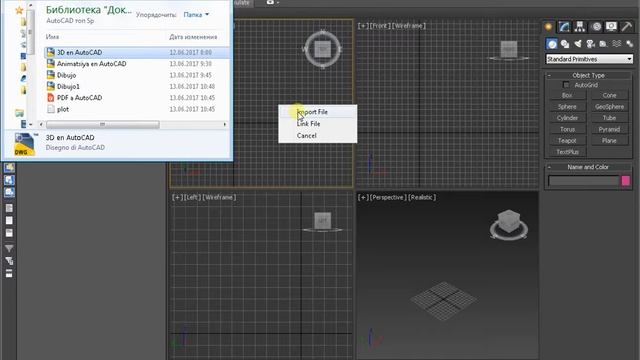The image size is (640, 360).
Task: Open the Perspective viewport Realistic shading menu
Action: point(422,197)
